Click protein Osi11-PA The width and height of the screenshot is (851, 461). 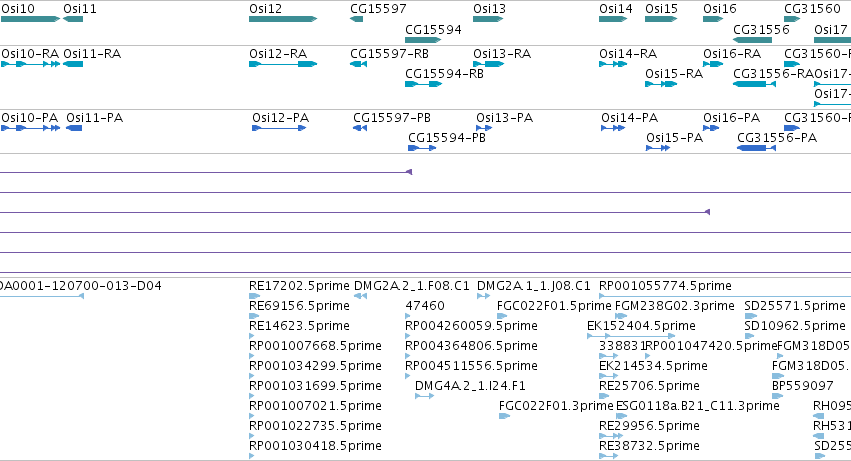coord(94,118)
